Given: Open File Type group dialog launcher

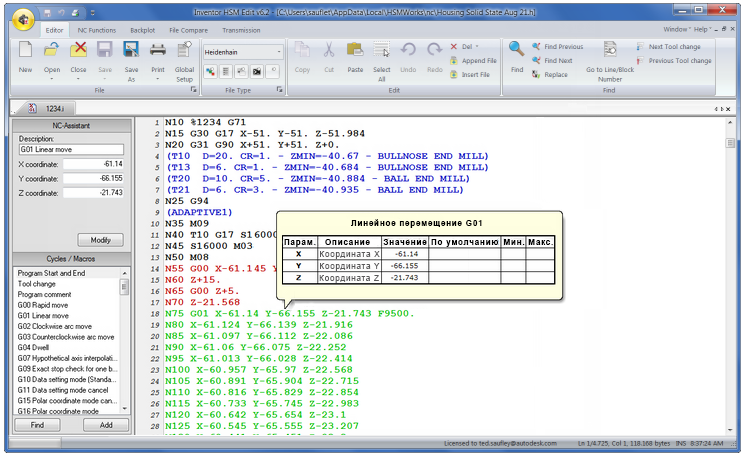Looking at the screenshot, I should [279, 90].
